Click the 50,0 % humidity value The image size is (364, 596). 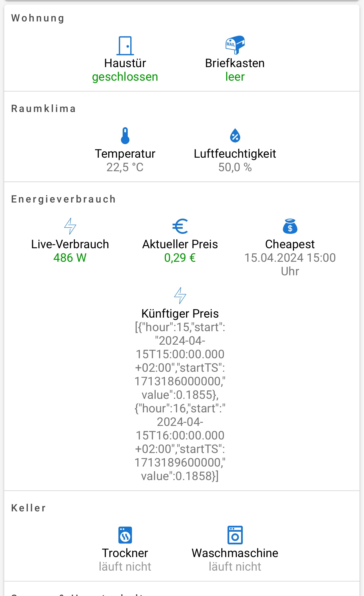click(x=235, y=167)
